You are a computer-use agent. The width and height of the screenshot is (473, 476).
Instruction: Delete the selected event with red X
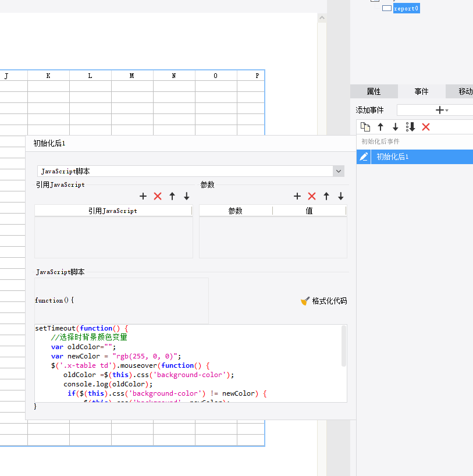tap(426, 127)
